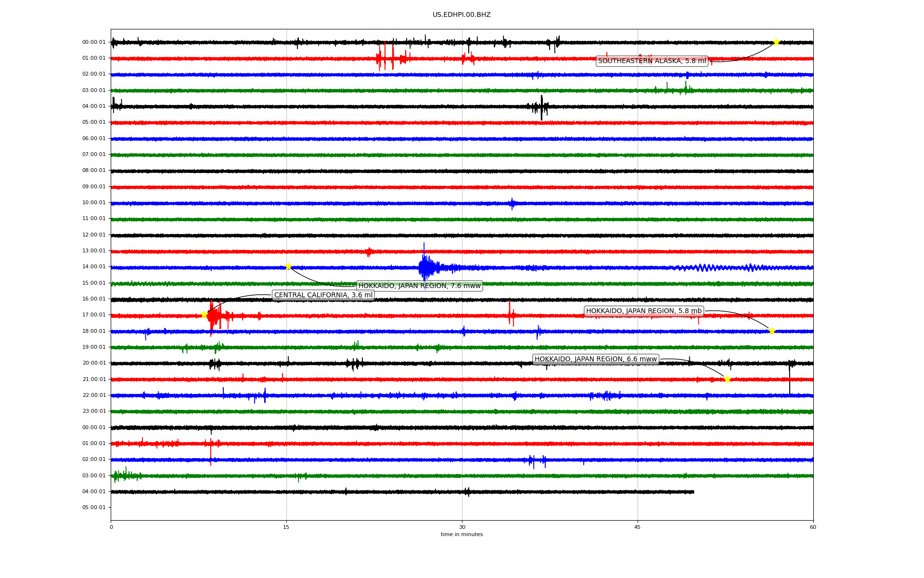The width and height of the screenshot is (924, 578).
Task: Click the Central California event star
Action: (204, 315)
